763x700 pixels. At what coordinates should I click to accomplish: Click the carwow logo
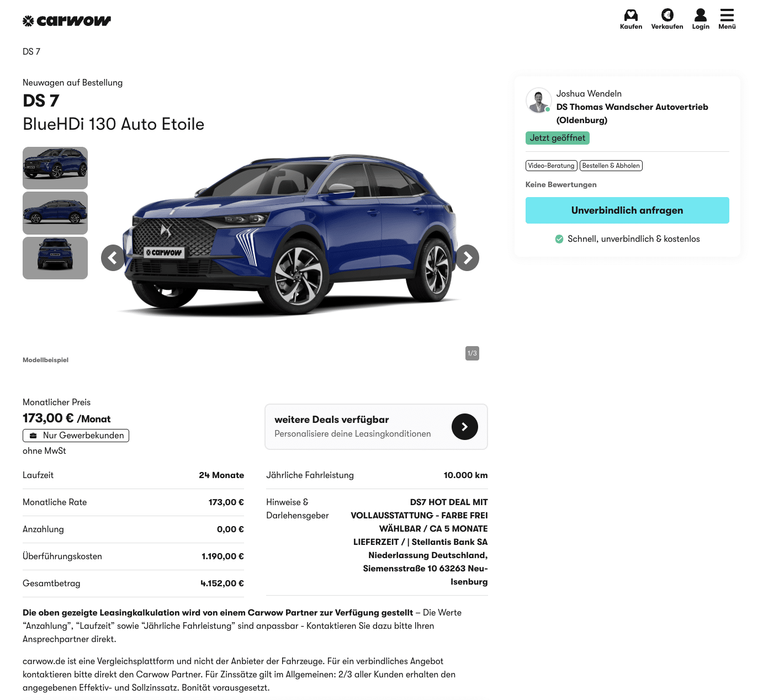[x=67, y=21]
